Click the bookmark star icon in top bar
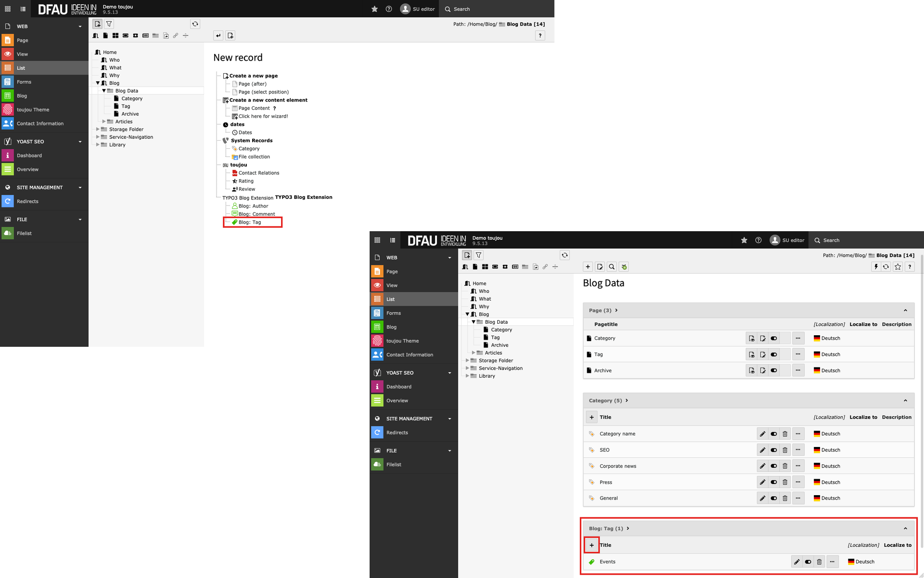 pyautogui.click(x=744, y=240)
